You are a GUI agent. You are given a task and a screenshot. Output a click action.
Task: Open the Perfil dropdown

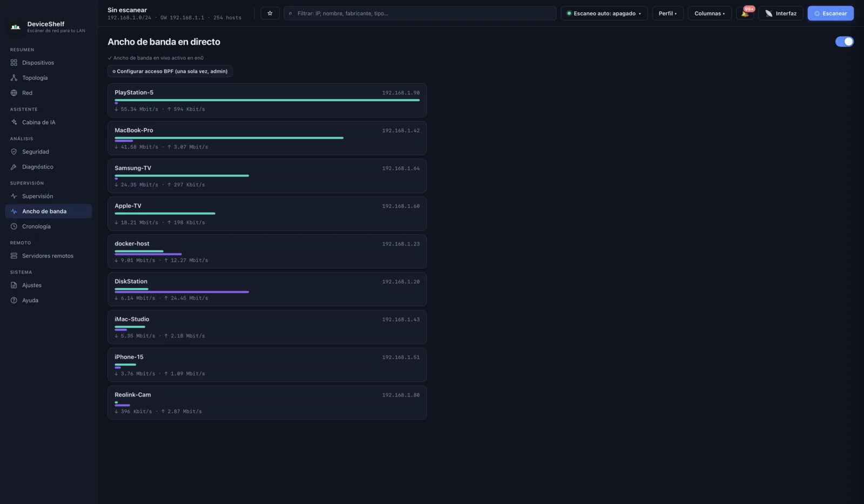point(668,13)
